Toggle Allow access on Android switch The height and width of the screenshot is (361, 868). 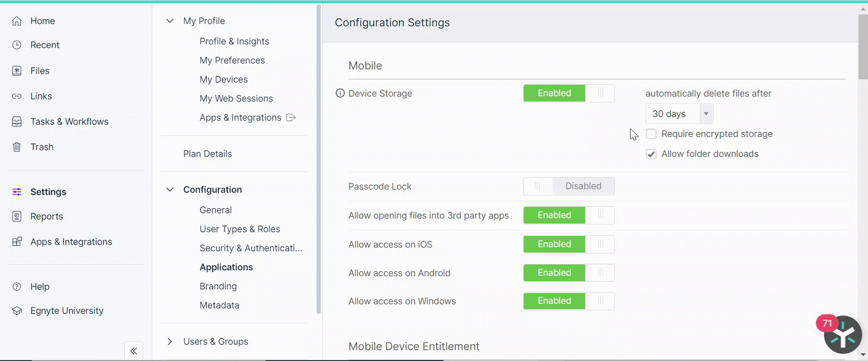tap(569, 273)
